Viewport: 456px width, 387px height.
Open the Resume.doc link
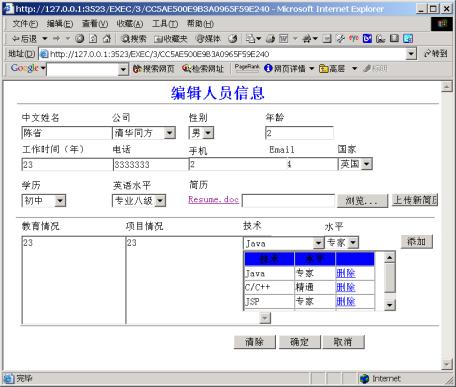[213, 200]
